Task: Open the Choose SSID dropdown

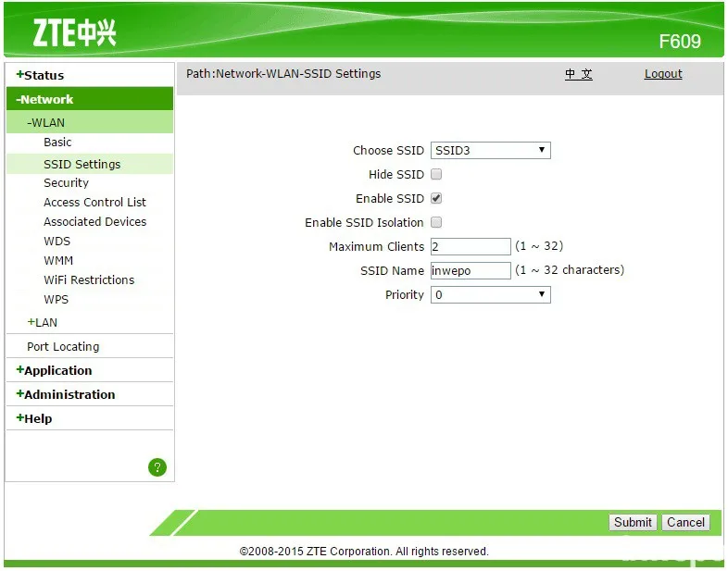Action: pyautogui.click(x=491, y=150)
